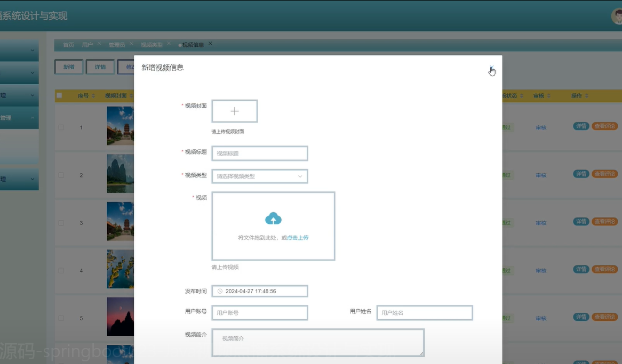This screenshot has height=364, width=622.
Task: Click 查看评论 in row 4
Action: point(604,269)
